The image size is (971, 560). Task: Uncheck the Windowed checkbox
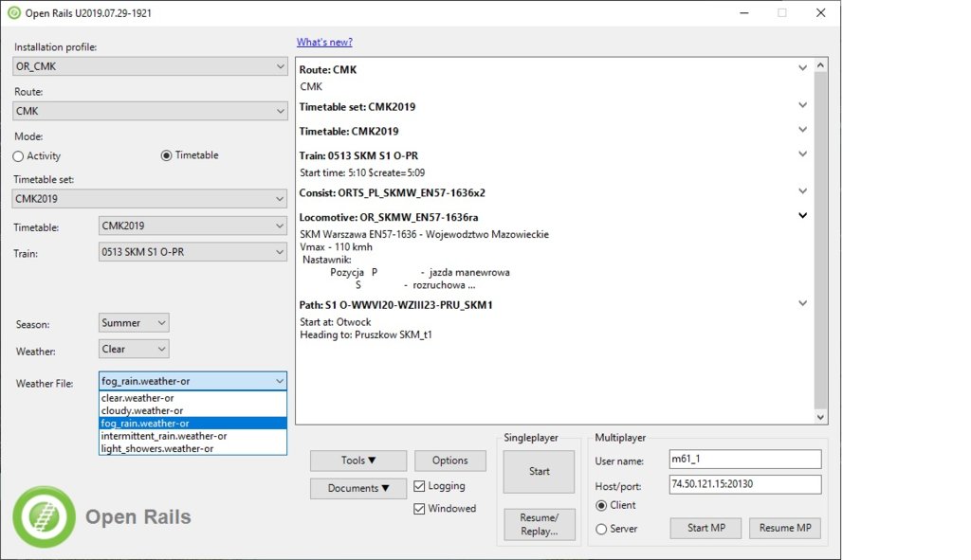point(420,509)
